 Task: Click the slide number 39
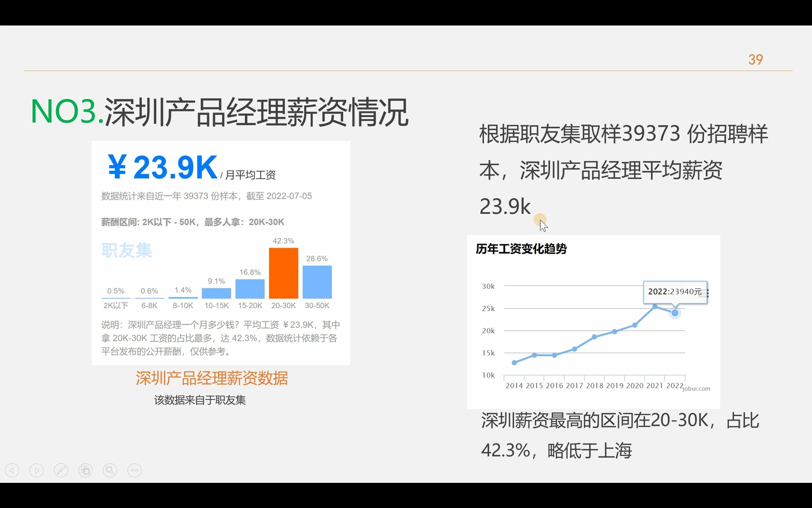point(755,60)
